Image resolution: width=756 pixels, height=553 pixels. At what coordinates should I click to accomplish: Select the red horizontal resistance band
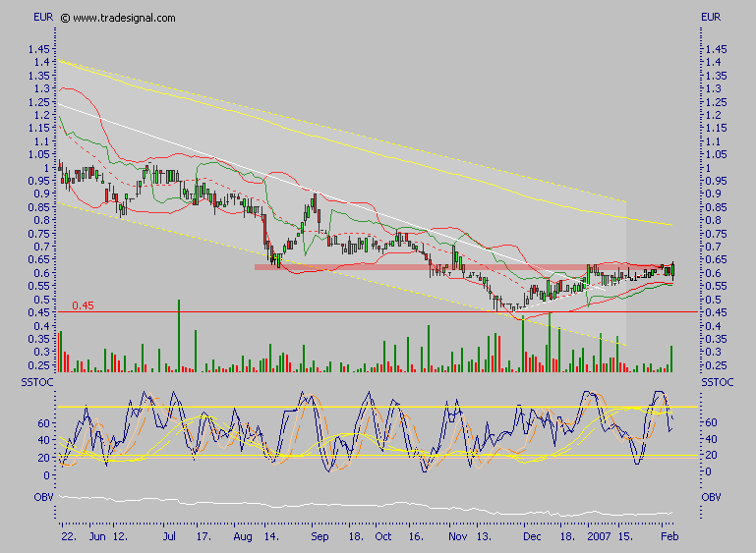coord(442,266)
